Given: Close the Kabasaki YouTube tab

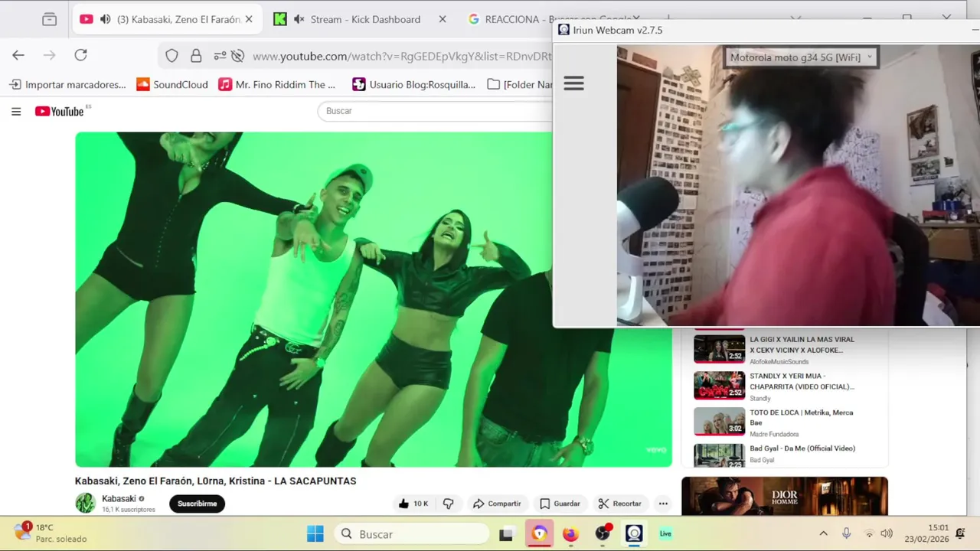Looking at the screenshot, I should [x=248, y=19].
